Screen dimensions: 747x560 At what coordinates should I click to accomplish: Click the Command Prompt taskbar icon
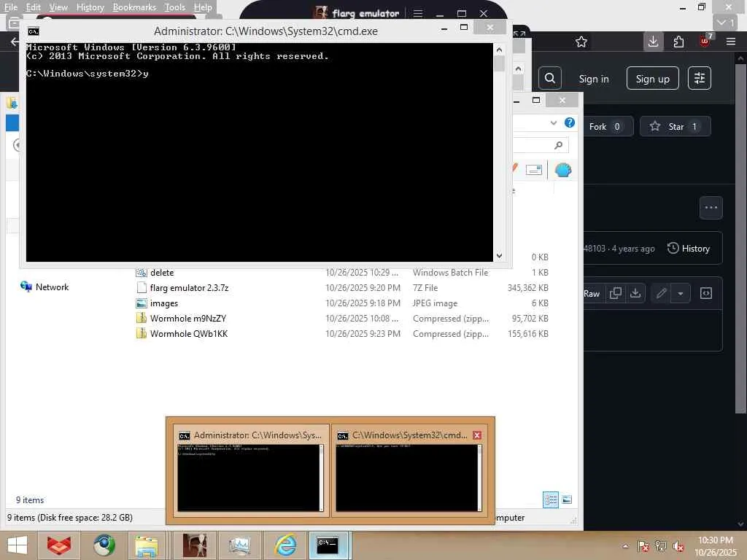(x=328, y=545)
